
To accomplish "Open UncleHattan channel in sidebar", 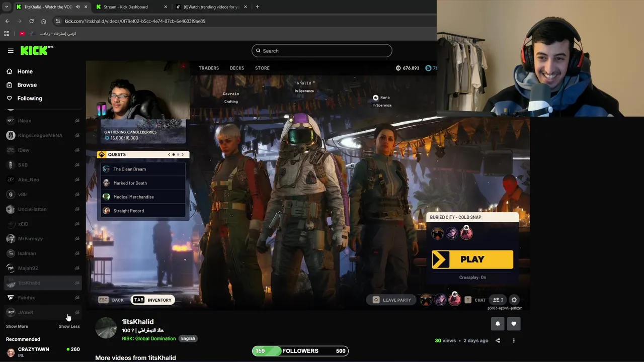I will click(43, 209).
